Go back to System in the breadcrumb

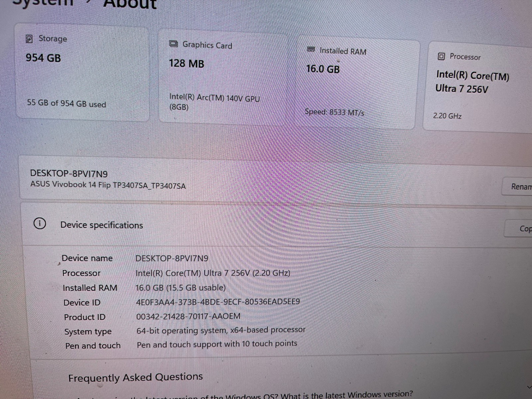click(43, 3)
